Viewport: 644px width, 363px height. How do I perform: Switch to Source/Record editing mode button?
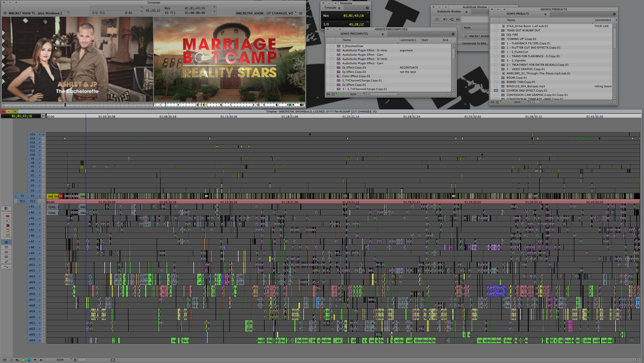coord(6,242)
